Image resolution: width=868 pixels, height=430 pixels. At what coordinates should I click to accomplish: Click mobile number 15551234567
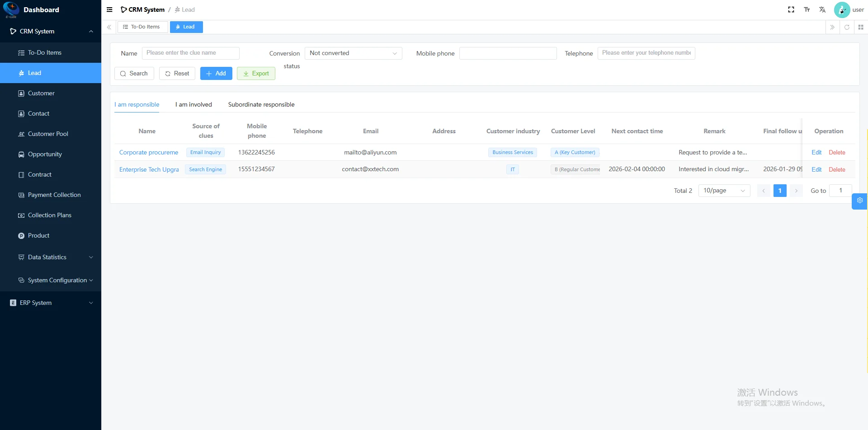[x=256, y=169]
